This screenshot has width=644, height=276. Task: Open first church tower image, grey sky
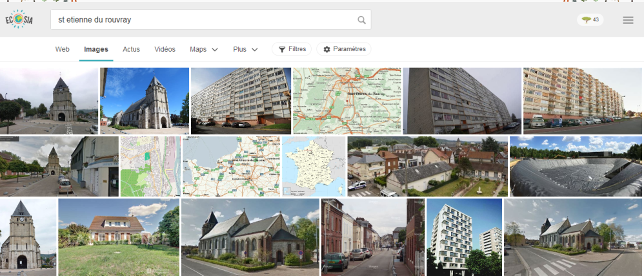tap(49, 101)
